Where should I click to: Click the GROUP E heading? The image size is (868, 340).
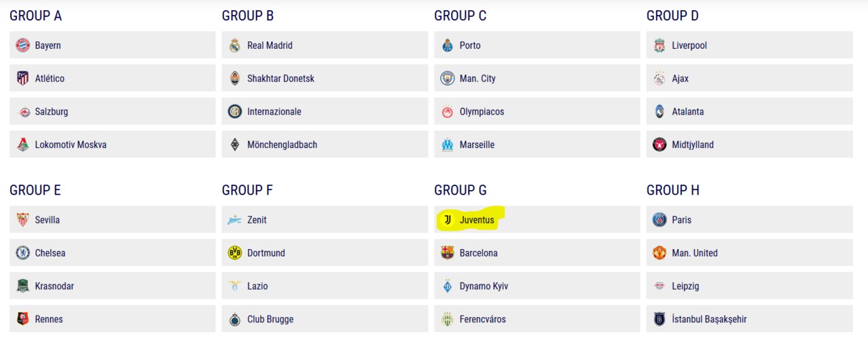tap(35, 191)
